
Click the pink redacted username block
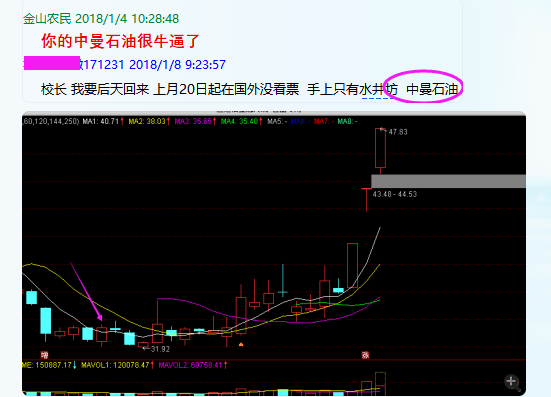(52, 63)
